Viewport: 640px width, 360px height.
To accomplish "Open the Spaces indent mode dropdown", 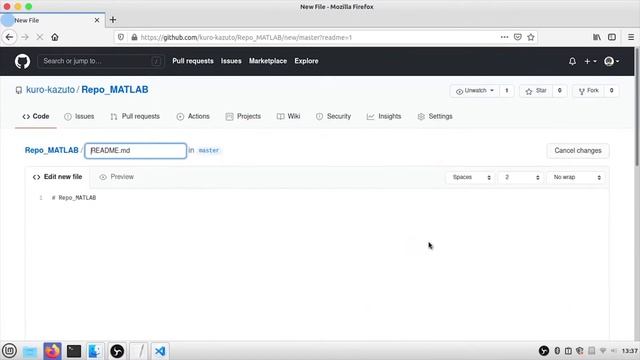I will pos(471,177).
